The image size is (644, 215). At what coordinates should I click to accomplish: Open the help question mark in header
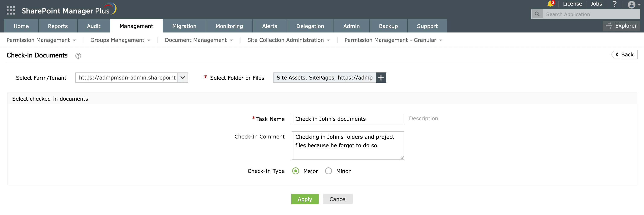[614, 4]
